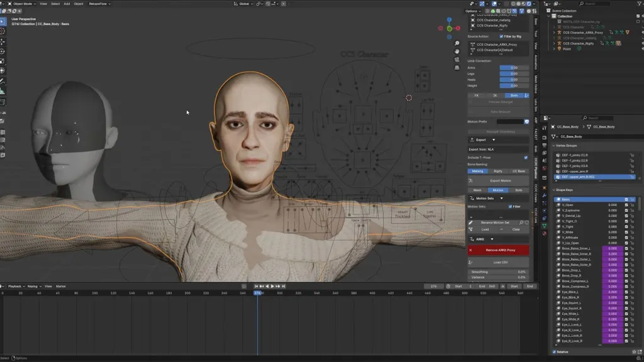Toggle the camera view icon in the viewport
Screen dimensions: 644x362
pos(456,60)
